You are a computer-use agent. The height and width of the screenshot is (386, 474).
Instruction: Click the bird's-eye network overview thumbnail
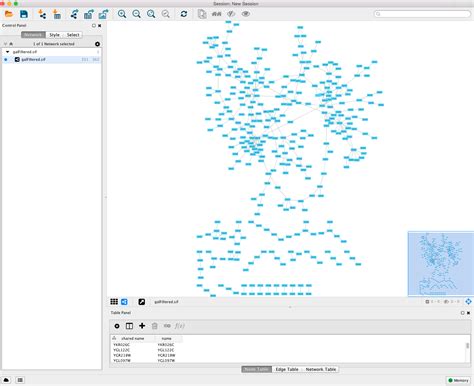click(x=441, y=264)
